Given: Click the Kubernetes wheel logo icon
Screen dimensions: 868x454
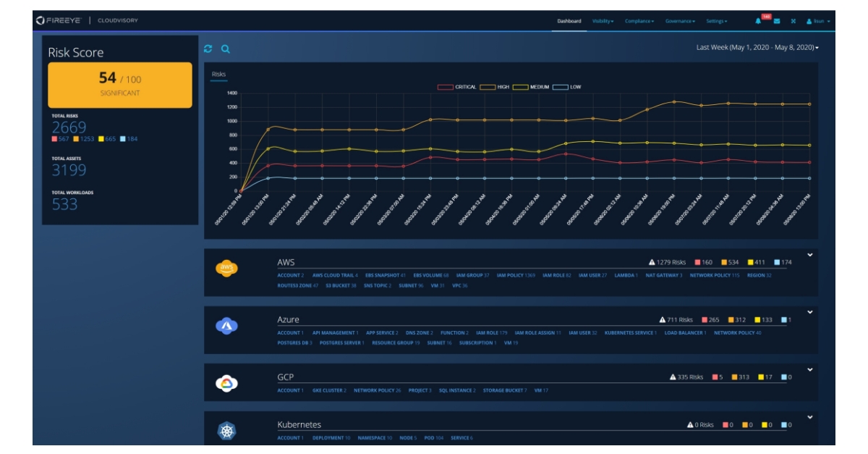Looking at the screenshot, I should point(226,432).
